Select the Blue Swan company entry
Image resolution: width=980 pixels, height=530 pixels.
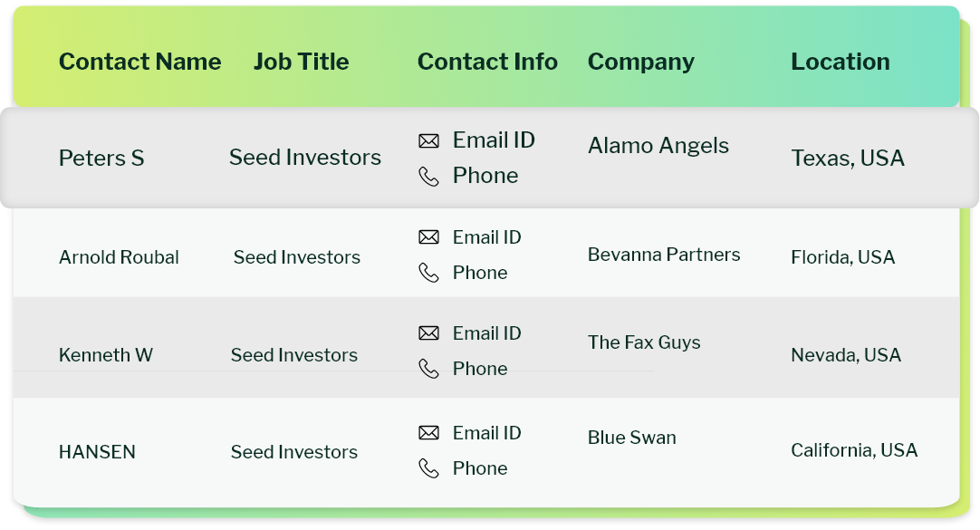click(631, 438)
